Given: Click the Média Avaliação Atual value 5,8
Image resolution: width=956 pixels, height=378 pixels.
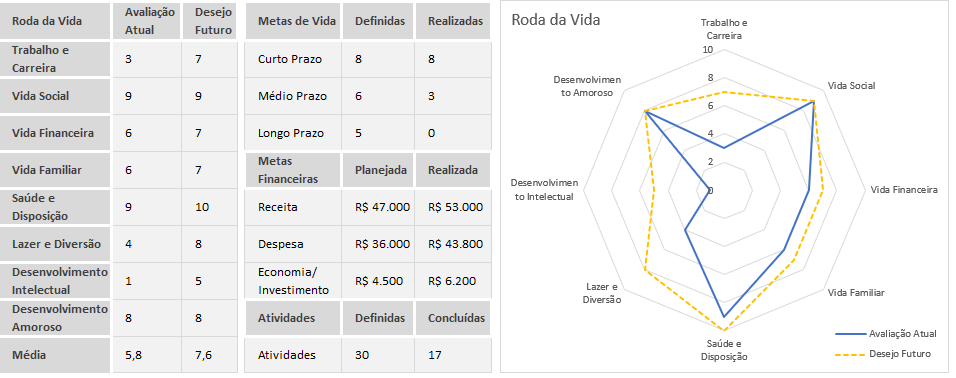Looking at the screenshot, I should click(147, 355).
